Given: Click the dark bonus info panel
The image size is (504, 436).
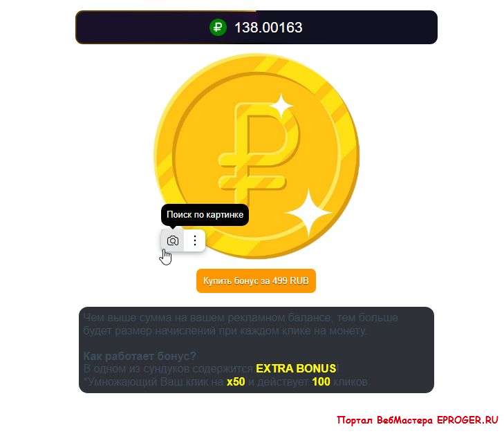Looking at the screenshot, I should pos(256,350).
